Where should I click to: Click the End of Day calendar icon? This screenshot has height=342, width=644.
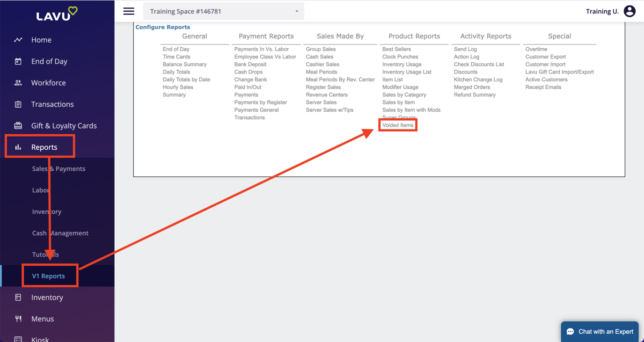(x=18, y=61)
